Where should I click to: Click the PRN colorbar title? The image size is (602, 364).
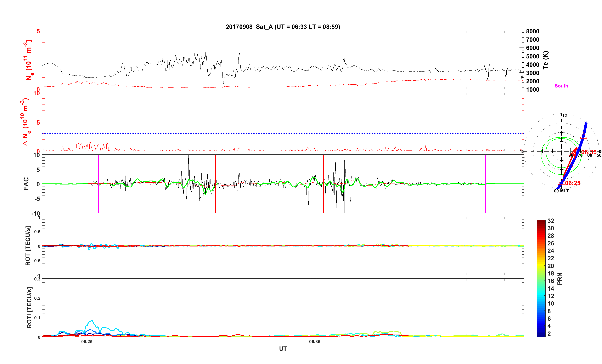pyautogui.click(x=560, y=279)
